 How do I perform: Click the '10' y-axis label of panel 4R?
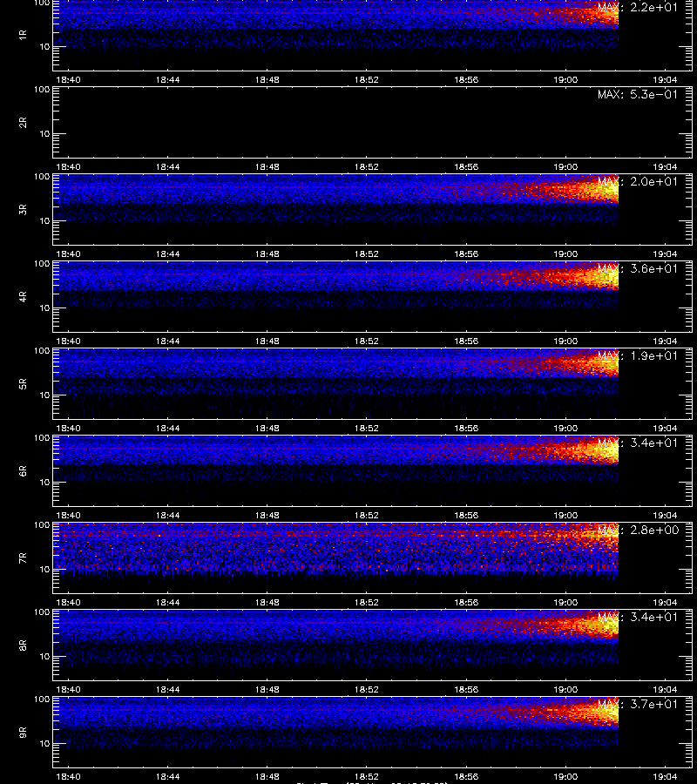coord(44,308)
